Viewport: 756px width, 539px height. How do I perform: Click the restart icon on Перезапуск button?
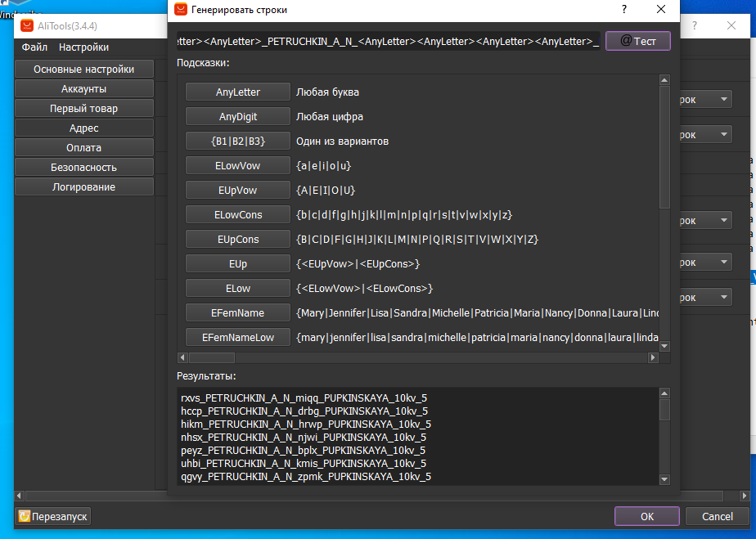pyautogui.click(x=24, y=516)
